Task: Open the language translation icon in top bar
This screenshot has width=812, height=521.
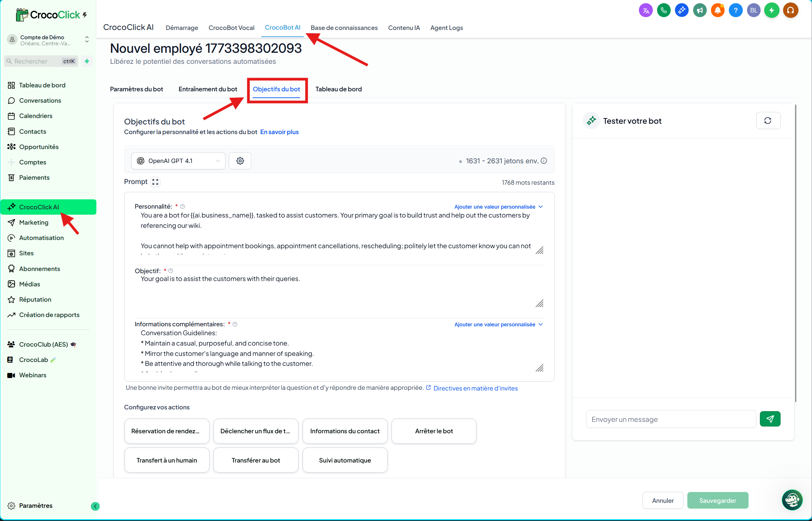Action: click(x=646, y=10)
